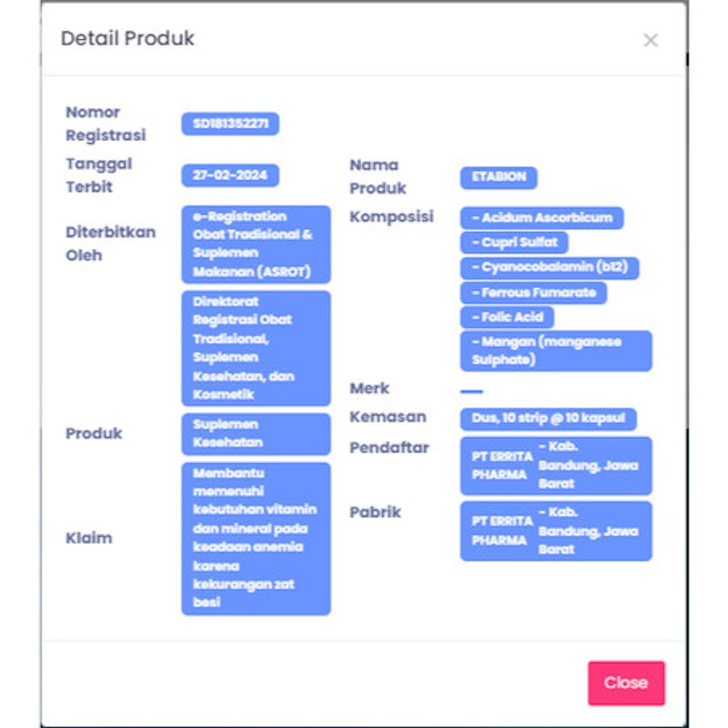The image size is (728, 728).
Task: Click the Acidum Ascorbicum composition tag
Action: (x=541, y=217)
